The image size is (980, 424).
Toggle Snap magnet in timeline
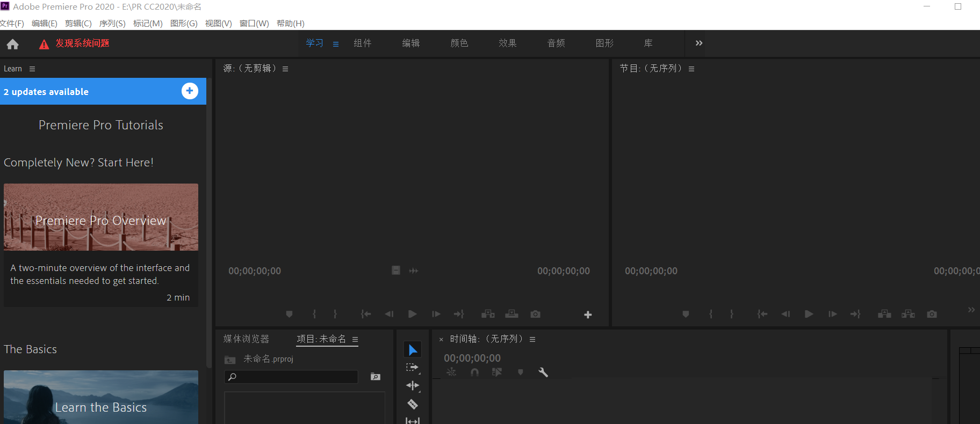click(x=474, y=372)
